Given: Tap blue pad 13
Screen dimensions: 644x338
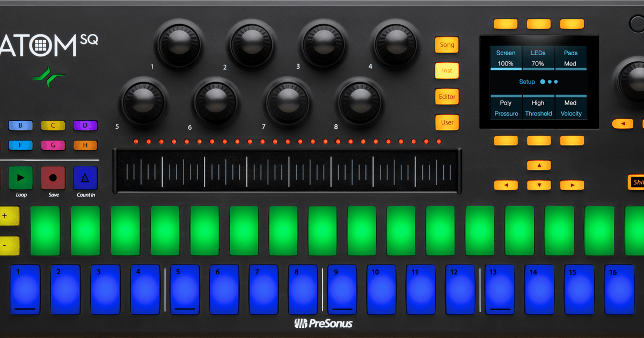Looking at the screenshot, I should (x=500, y=289).
